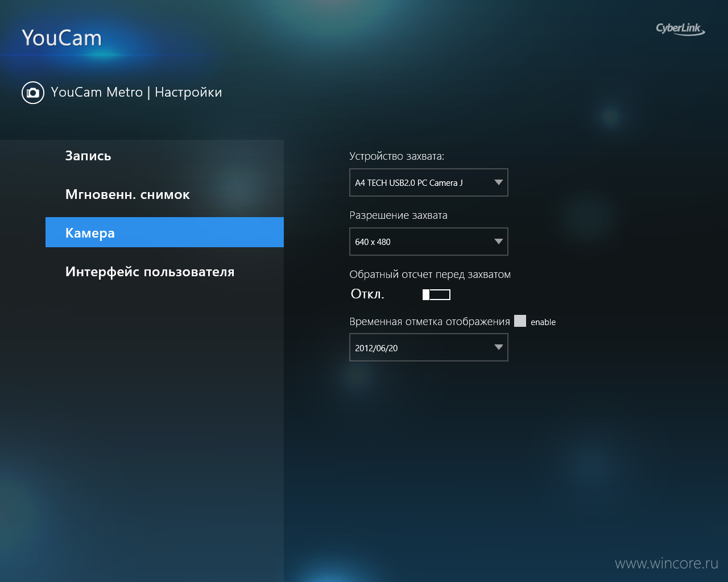Open the 2012/06/20 timestamp format dropdown
728x582 pixels.
click(x=428, y=347)
